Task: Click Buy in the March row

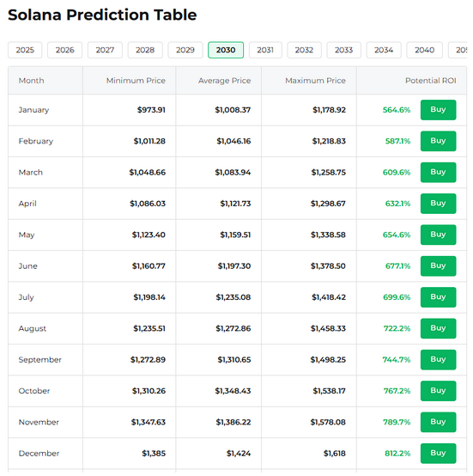Action: [438, 172]
